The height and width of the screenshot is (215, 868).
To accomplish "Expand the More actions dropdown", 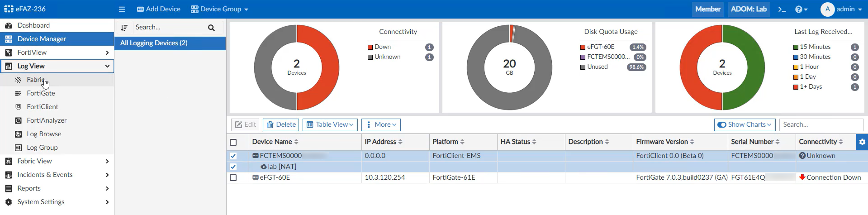I will tap(381, 124).
